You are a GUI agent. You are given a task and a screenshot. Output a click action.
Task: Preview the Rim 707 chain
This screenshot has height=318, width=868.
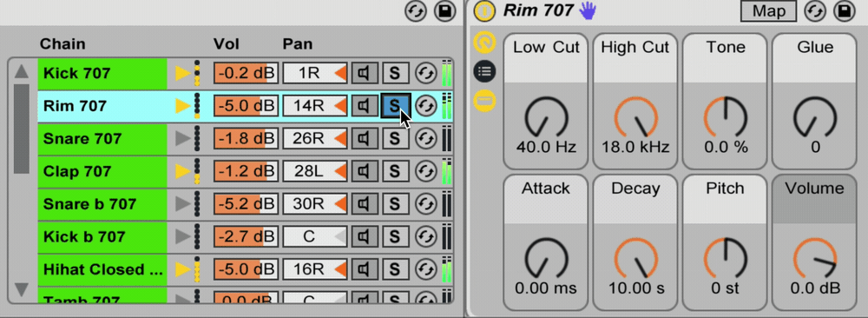182,106
